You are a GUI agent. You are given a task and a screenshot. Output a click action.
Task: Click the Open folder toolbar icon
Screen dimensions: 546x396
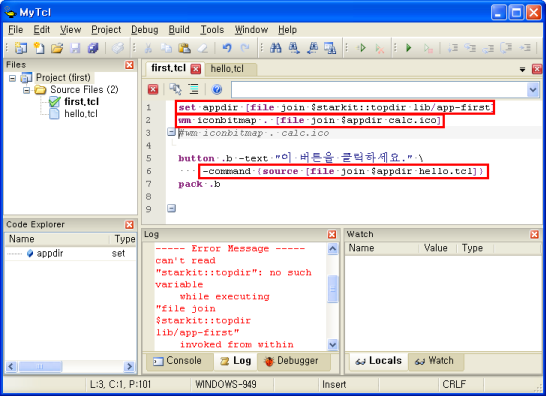click(57, 48)
